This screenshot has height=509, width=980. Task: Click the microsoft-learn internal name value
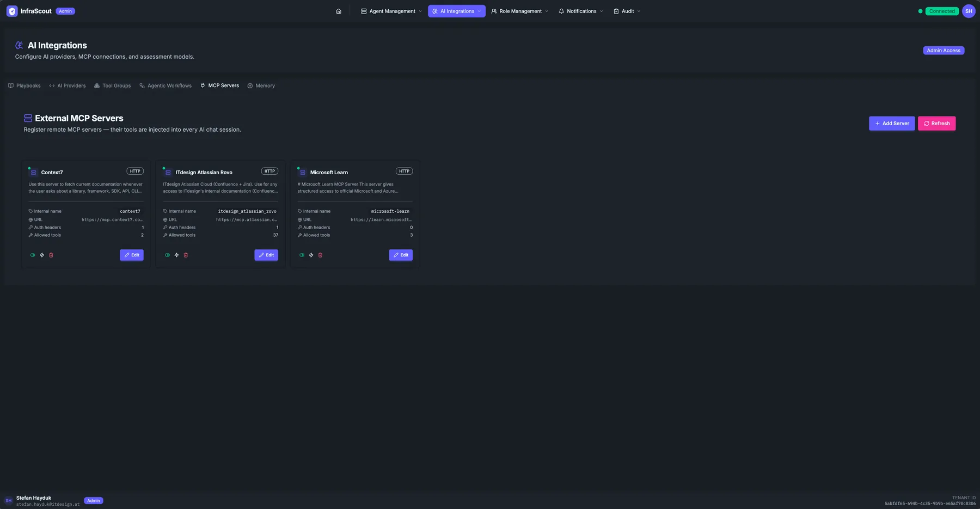tap(390, 211)
